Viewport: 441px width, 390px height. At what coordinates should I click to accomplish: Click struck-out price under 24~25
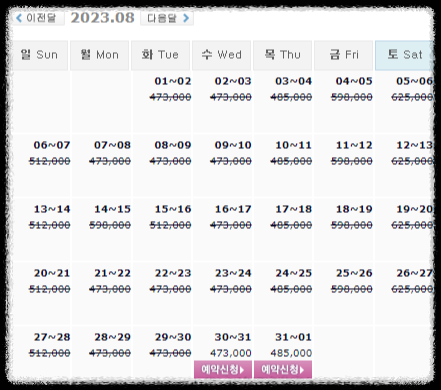click(x=291, y=289)
